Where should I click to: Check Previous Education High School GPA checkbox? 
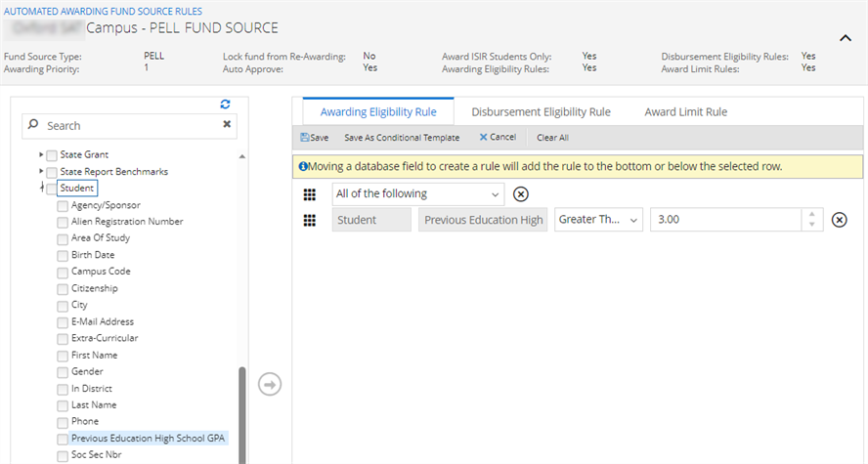coord(63,440)
